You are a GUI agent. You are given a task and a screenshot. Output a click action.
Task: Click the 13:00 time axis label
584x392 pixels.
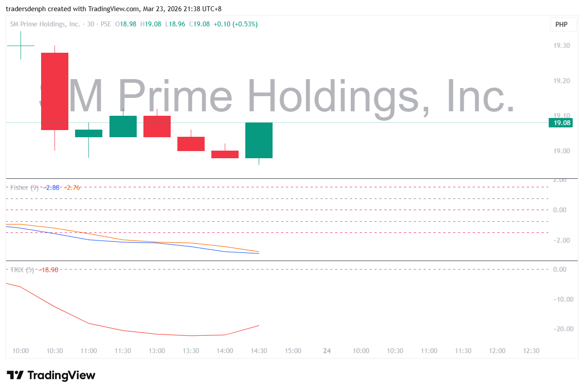point(157,351)
